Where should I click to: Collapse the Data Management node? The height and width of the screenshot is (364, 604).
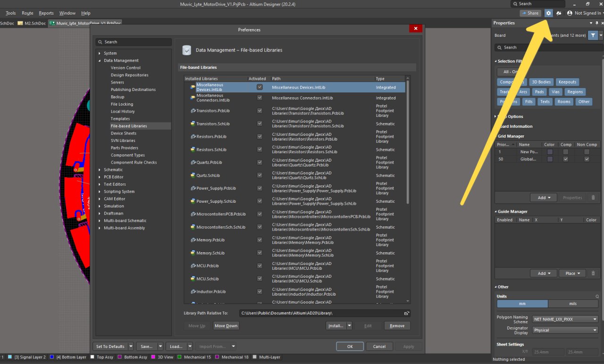[x=100, y=60]
